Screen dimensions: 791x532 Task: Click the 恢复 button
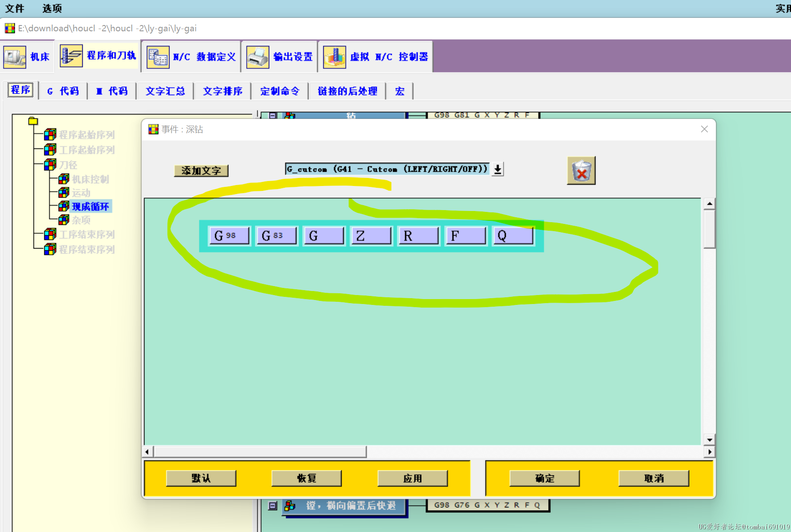(x=306, y=478)
